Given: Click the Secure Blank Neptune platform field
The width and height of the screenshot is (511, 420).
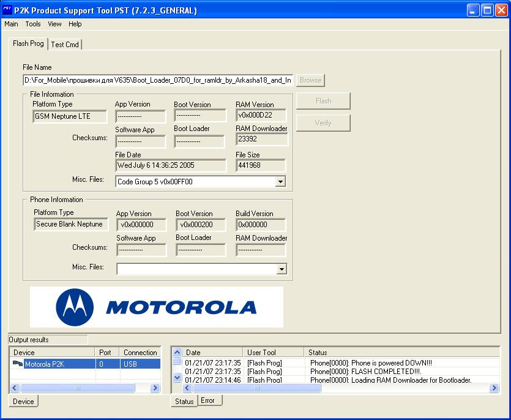Looking at the screenshot, I should (71, 224).
